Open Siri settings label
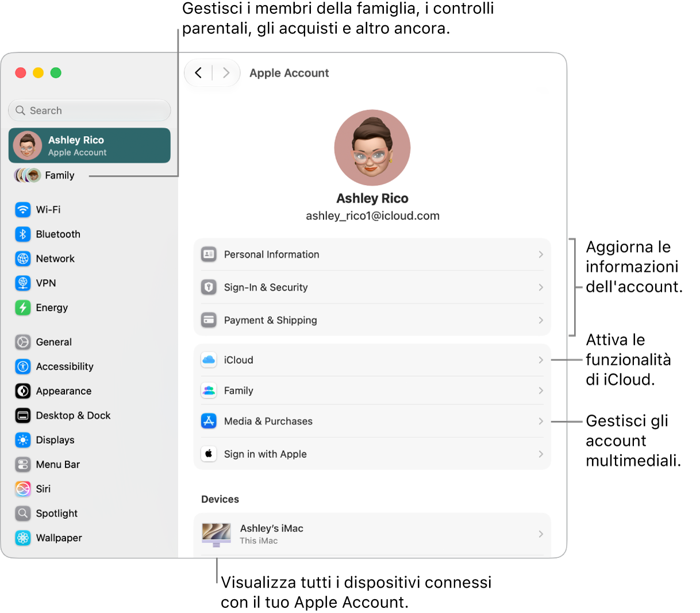Viewport: 700px width, 613px height. tap(43, 489)
